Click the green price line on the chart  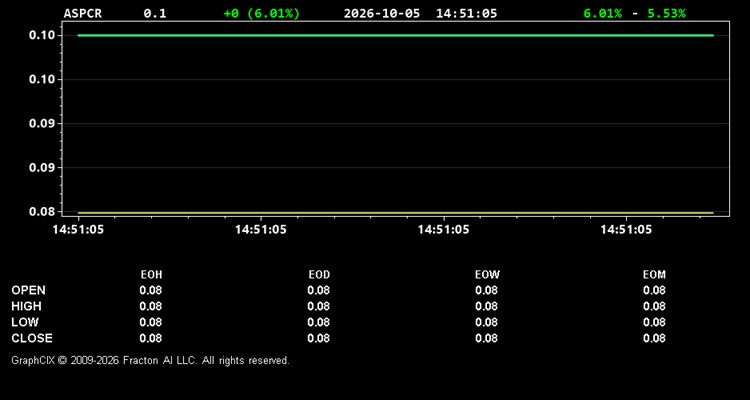[x=395, y=35]
